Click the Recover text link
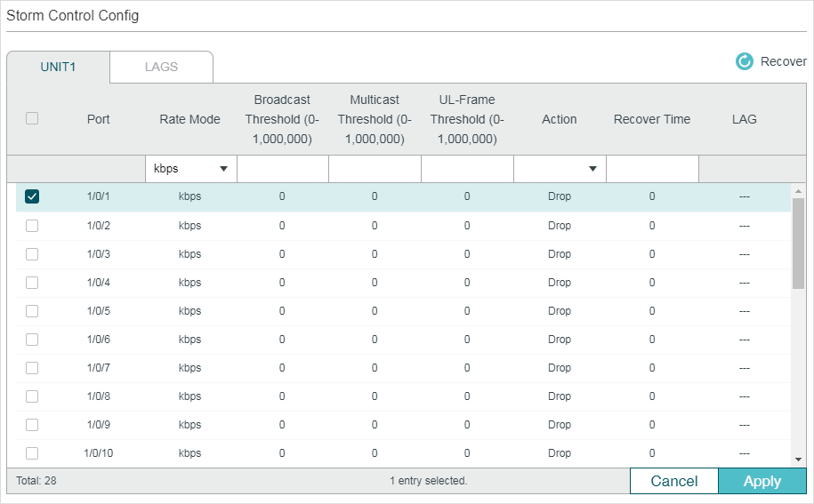This screenshot has width=814, height=504. tap(784, 61)
